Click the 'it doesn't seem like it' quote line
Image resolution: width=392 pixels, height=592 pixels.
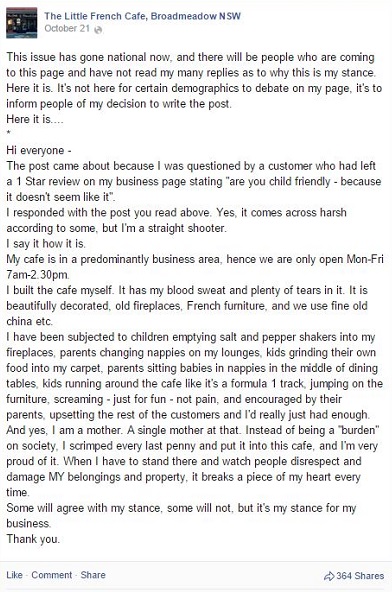click(x=61, y=197)
